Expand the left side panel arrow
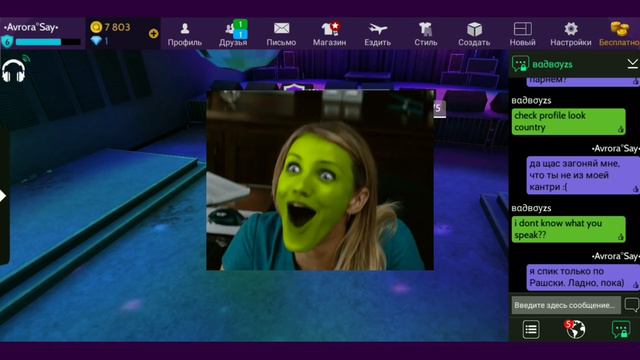This screenshot has height=360, width=640. tap(3, 196)
